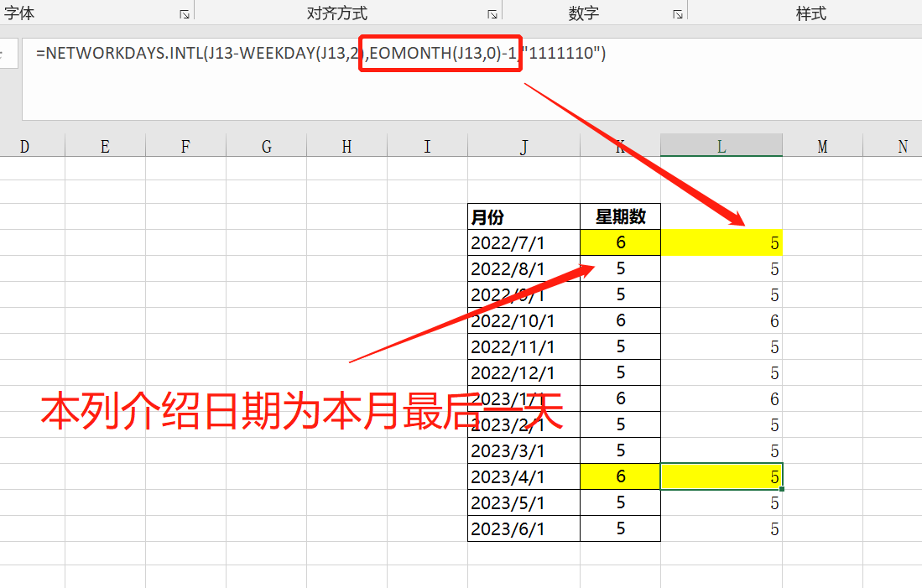Select 星期数 value in 2022/11/1 row
922x588 pixels.
620,347
